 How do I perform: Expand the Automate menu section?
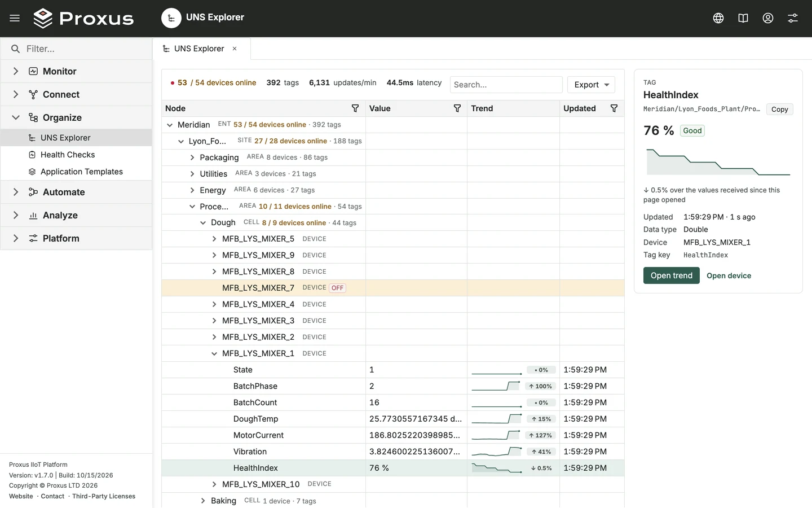pyautogui.click(x=76, y=192)
